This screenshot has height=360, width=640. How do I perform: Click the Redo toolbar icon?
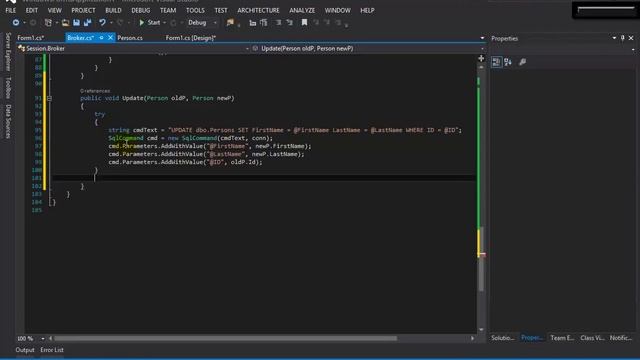tap(120, 23)
